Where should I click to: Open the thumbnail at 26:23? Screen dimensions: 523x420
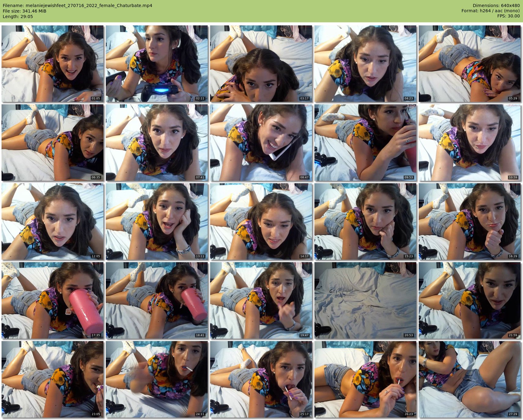[x=365, y=379]
